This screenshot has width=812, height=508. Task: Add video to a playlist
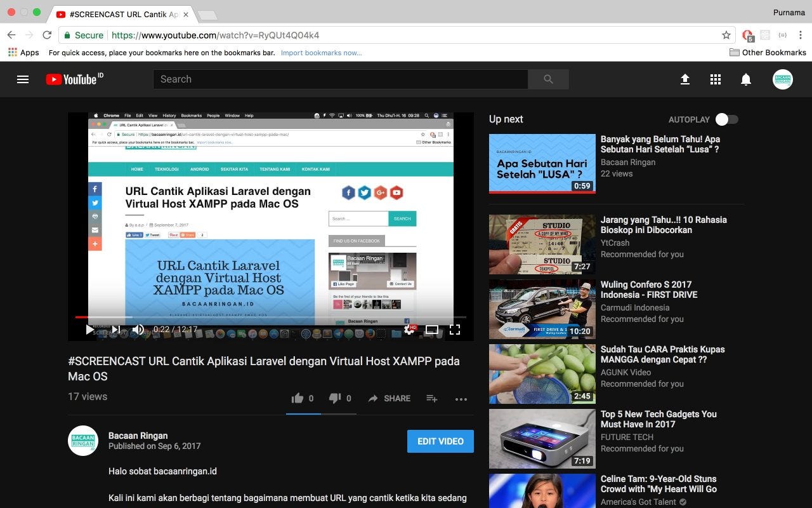tap(432, 398)
